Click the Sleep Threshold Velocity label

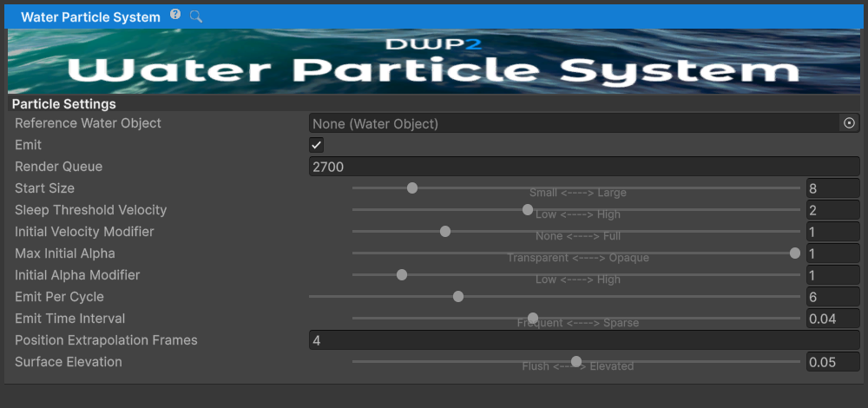tap(91, 210)
